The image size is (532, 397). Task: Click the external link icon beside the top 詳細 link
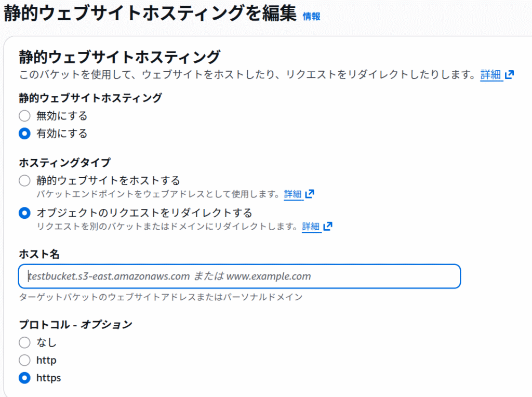pyautogui.click(x=510, y=74)
